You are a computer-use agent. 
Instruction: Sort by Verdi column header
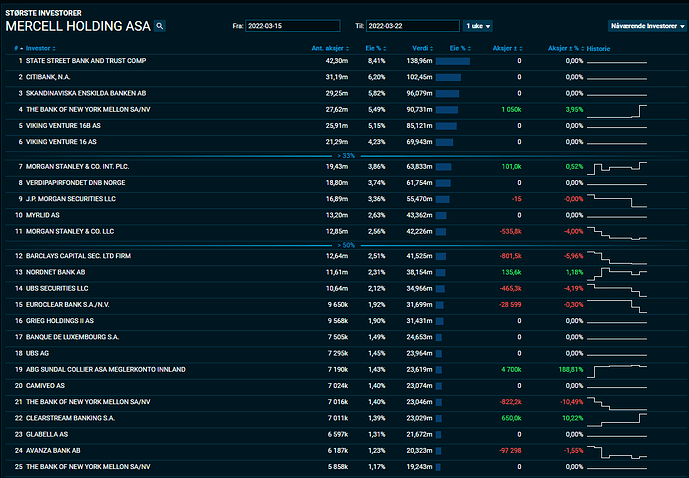click(x=422, y=48)
